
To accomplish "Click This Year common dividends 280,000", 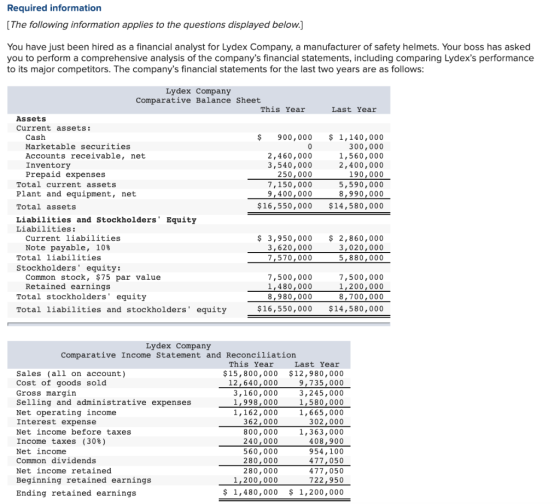I will coord(261,460).
